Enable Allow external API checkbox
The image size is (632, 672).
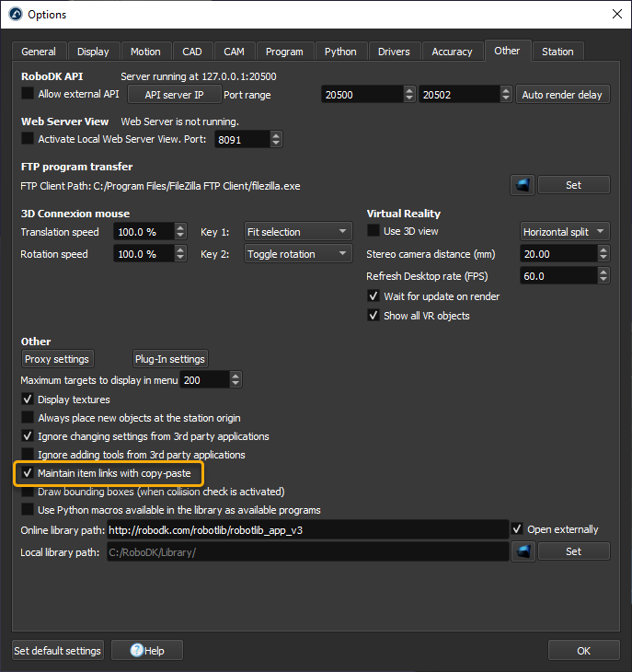point(28,94)
